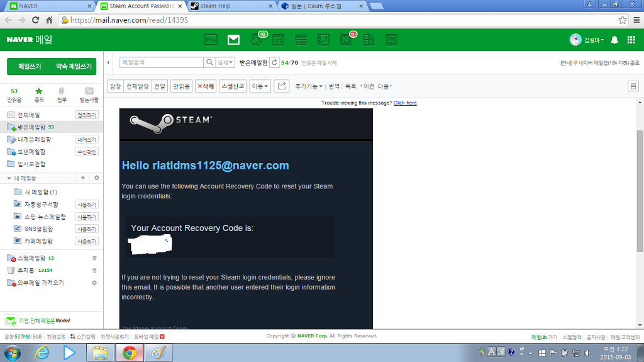Click the taskbar volume speaker icon
644x362 pixels.
(587, 353)
